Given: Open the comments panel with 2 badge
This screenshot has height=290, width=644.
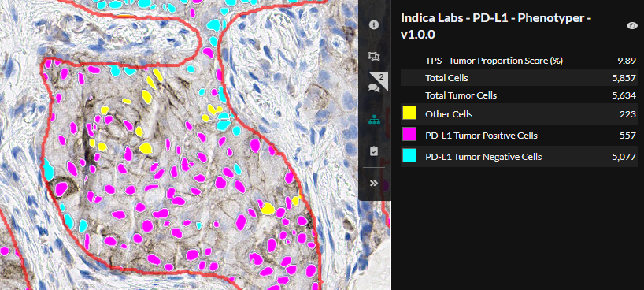Looking at the screenshot, I should 374,87.
